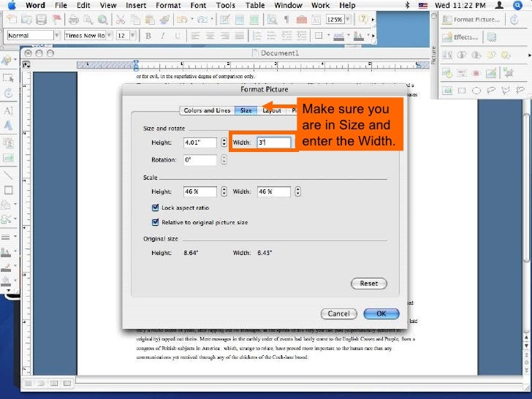Open the Borders dropdown arrow
Screen dimensions: 532x399
click(x=328, y=35)
